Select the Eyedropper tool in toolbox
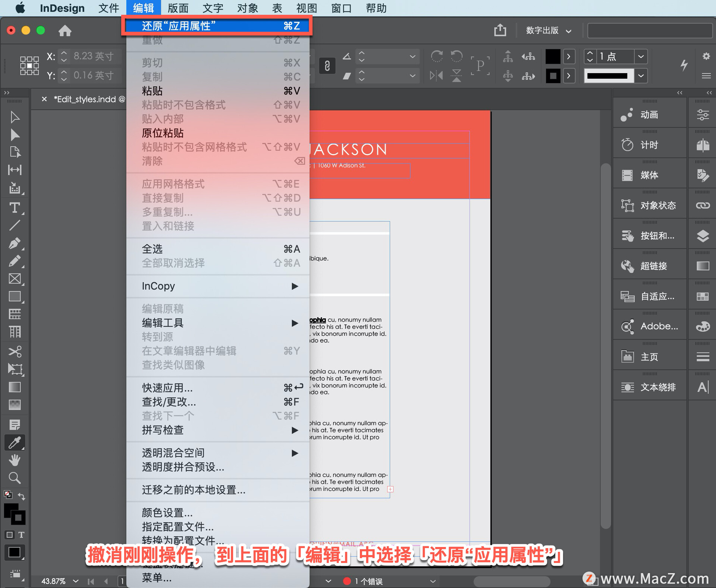The height and width of the screenshot is (588, 716). point(15,443)
